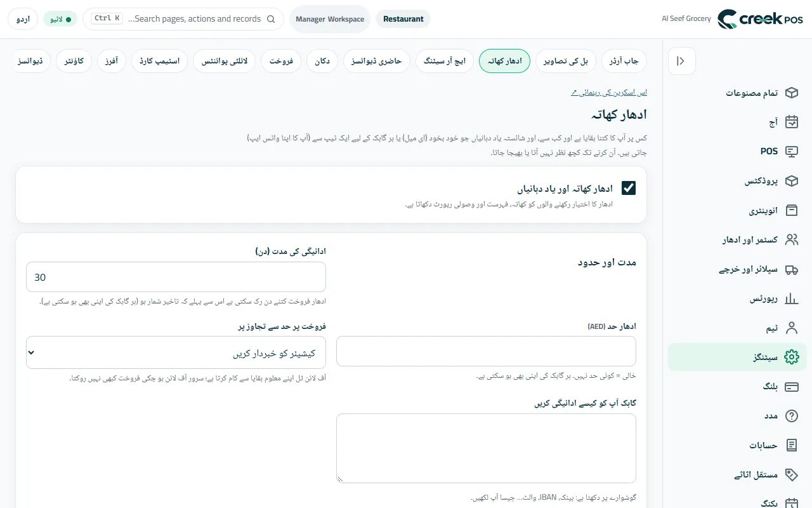
Task: Open the آفرز tab
Action: [112, 61]
